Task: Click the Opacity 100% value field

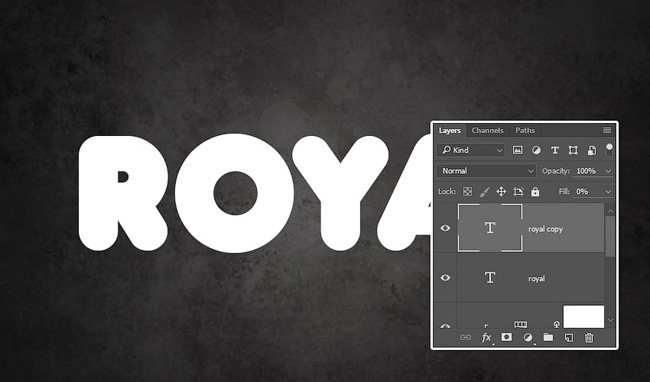Action: coord(586,171)
